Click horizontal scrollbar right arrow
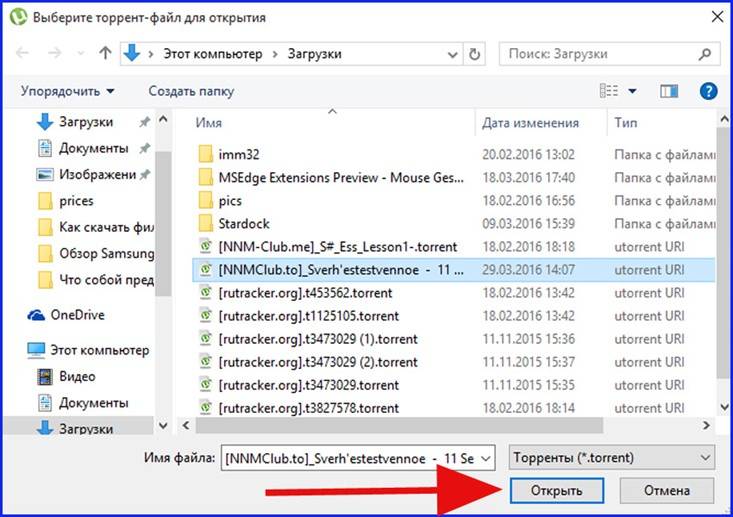Viewport: 733px width, 517px height. [706, 425]
